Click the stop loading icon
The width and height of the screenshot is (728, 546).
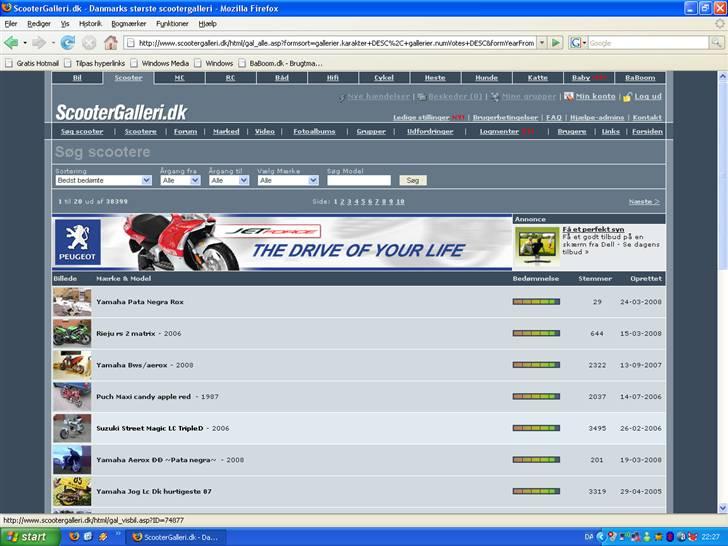(89, 43)
